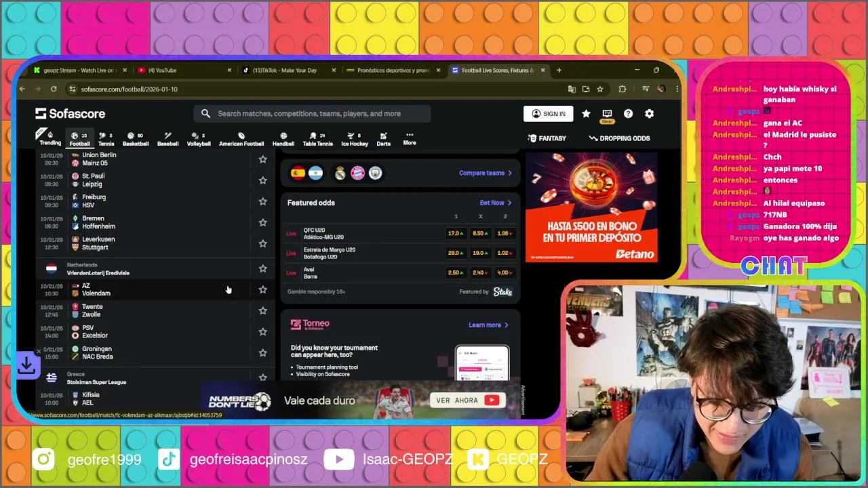Favorite the PSV vs Excelsior match
Screen dimensions: 868x488
click(x=262, y=331)
